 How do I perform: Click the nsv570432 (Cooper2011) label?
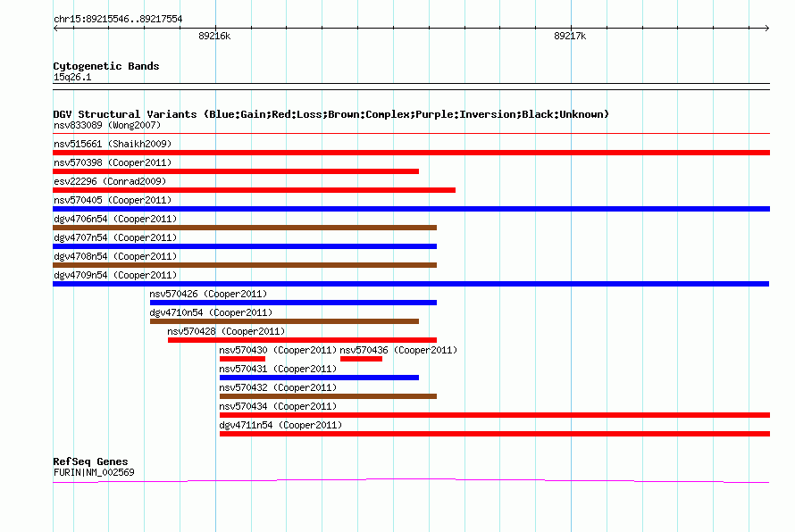point(278,387)
